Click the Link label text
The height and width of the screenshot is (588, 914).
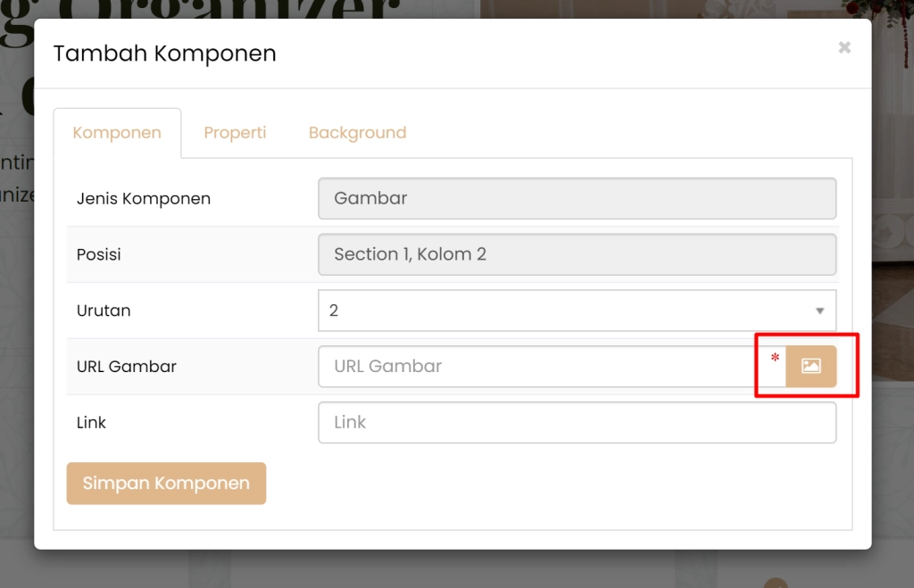(x=91, y=423)
